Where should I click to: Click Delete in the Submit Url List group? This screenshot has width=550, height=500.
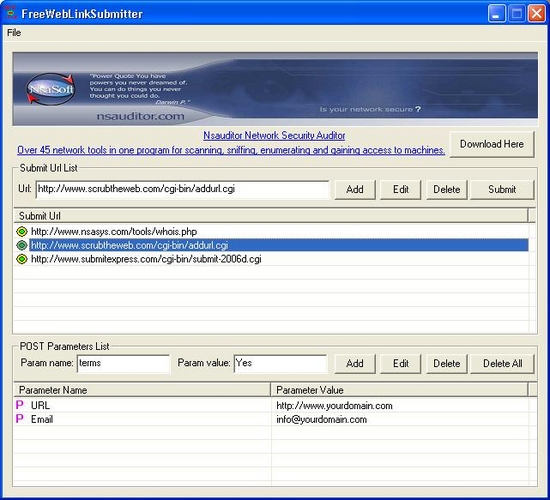(447, 189)
